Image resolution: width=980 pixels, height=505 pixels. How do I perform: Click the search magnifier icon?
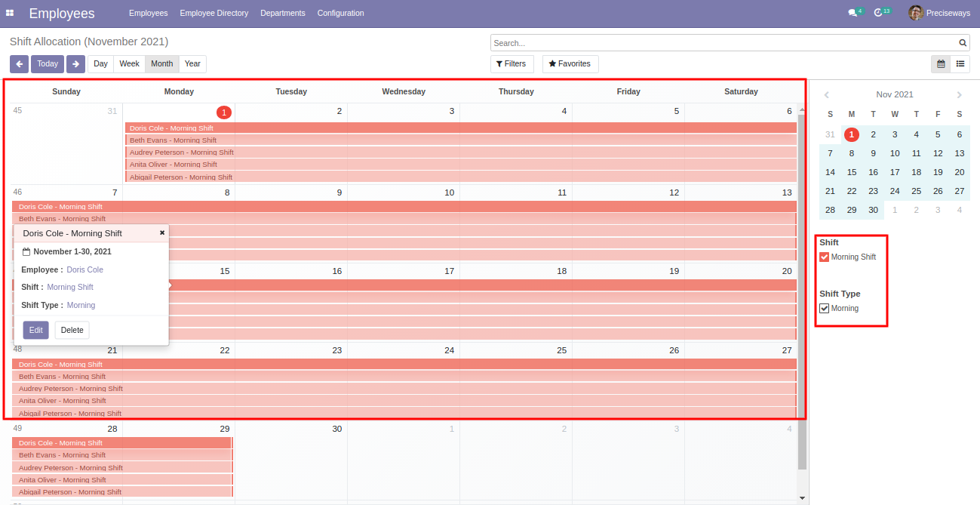tap(963, 43)
